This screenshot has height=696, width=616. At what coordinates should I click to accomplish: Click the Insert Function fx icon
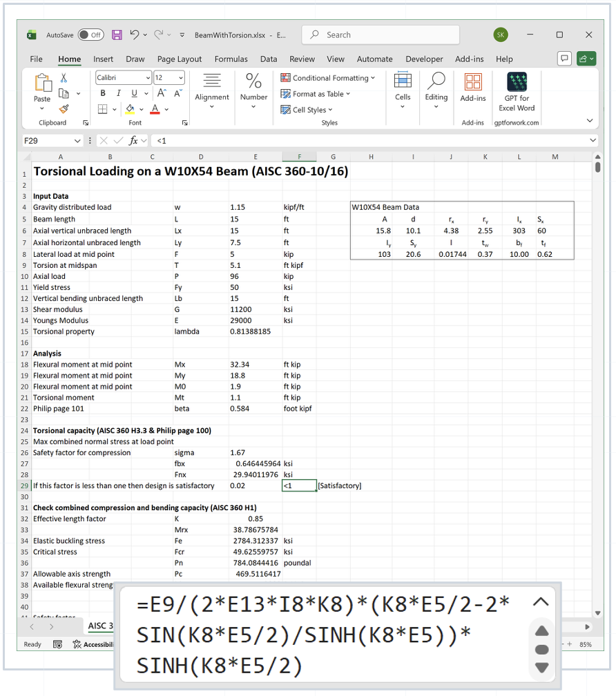pos(133,141)
